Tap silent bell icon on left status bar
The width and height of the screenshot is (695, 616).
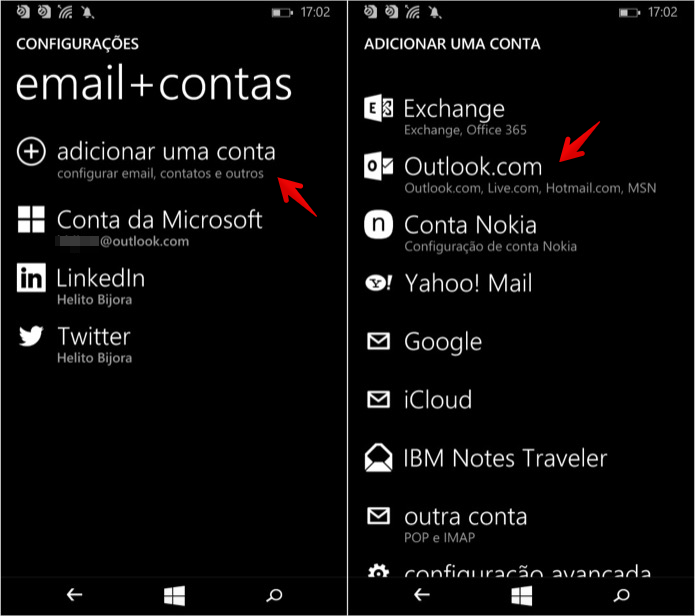pos(88,12)
